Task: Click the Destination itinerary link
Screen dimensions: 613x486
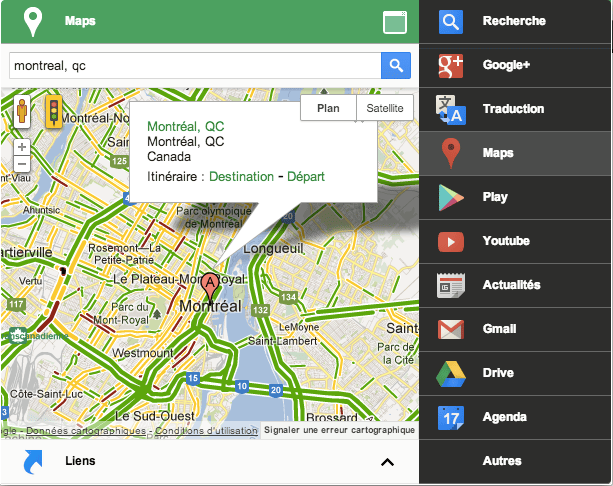Action: 241,177
